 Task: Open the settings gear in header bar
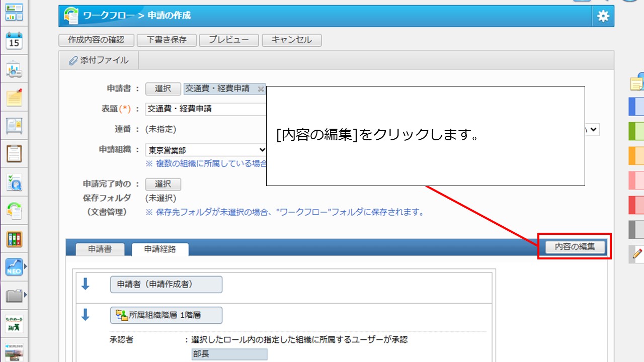click(x=603, y=16)
